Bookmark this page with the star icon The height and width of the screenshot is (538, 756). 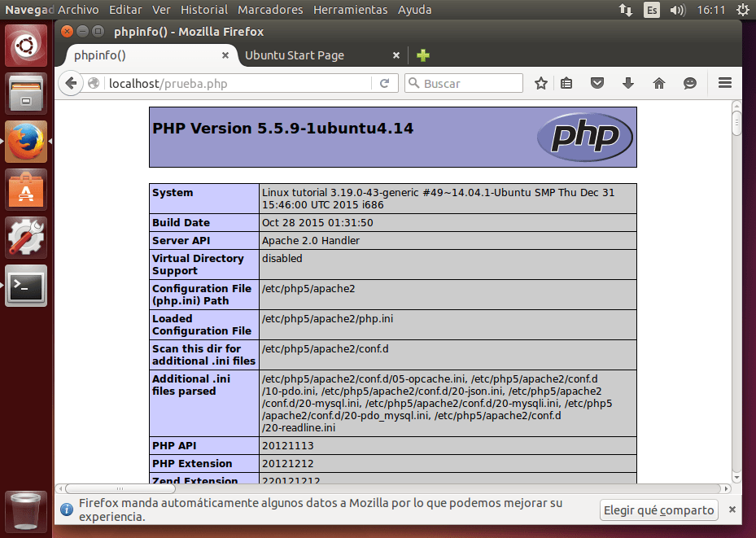pos(541,83)
